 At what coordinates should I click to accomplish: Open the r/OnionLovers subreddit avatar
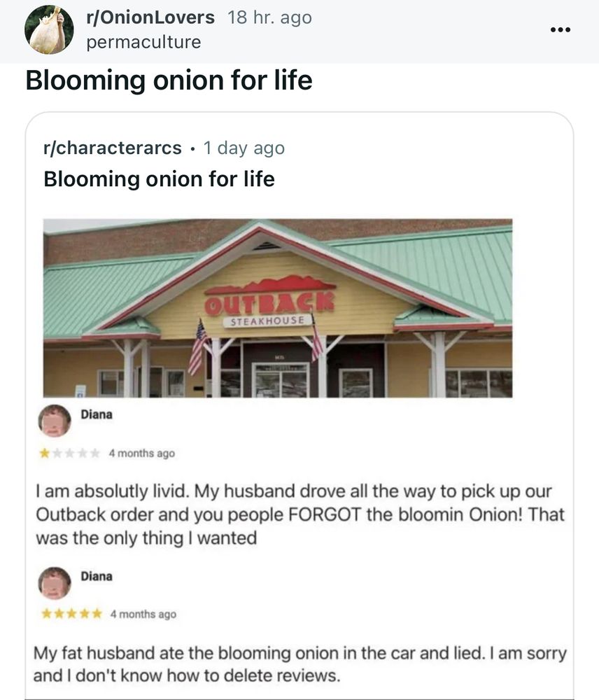[x=49, y=30]
